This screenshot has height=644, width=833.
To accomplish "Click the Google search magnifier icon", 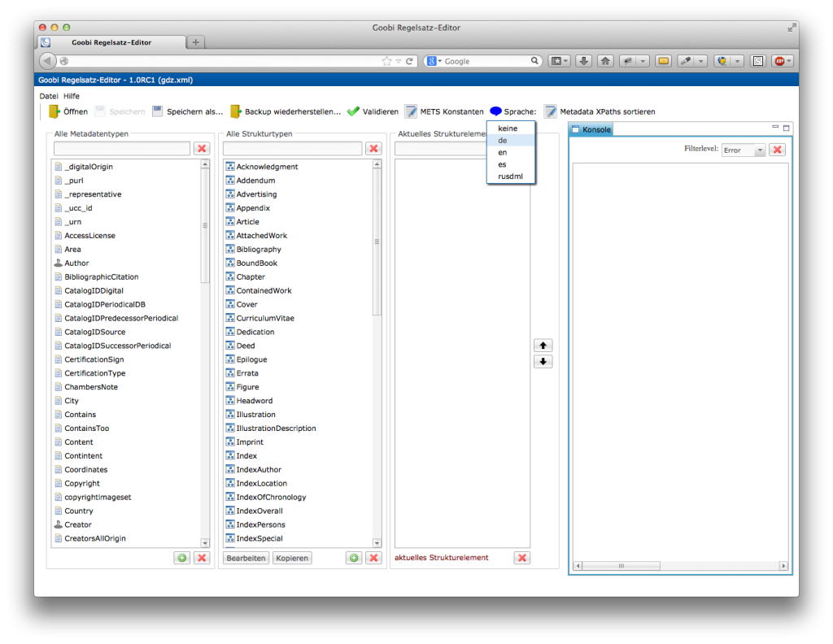I will point(534,61).
